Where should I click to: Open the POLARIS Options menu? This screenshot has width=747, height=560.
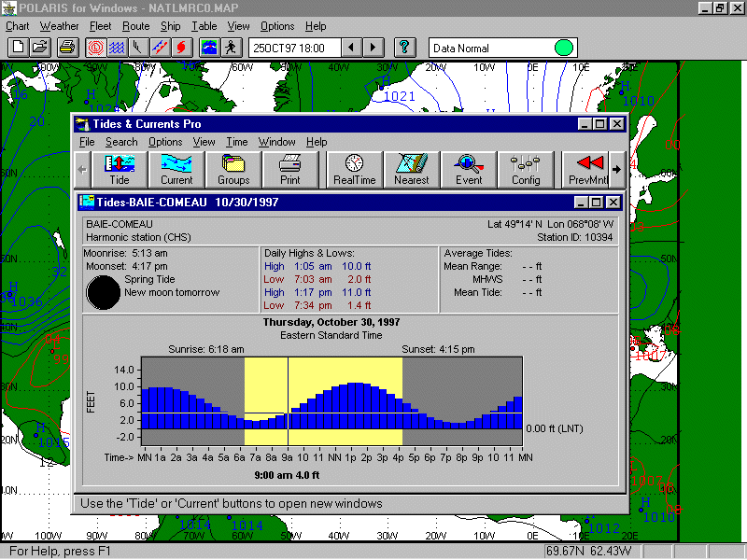click(277, 26)
